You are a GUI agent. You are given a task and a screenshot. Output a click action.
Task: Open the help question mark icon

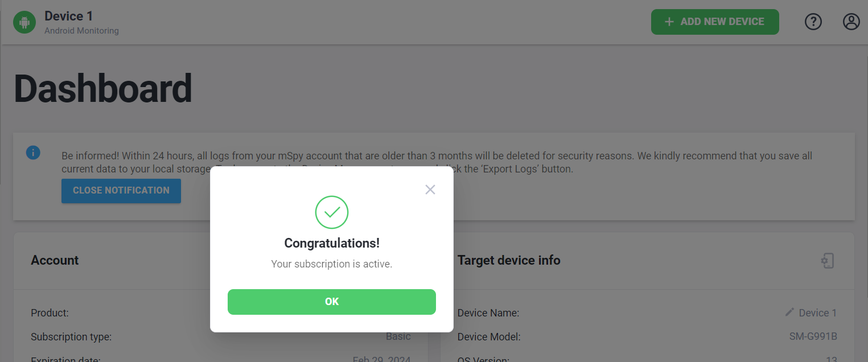(x=813, y=22)
